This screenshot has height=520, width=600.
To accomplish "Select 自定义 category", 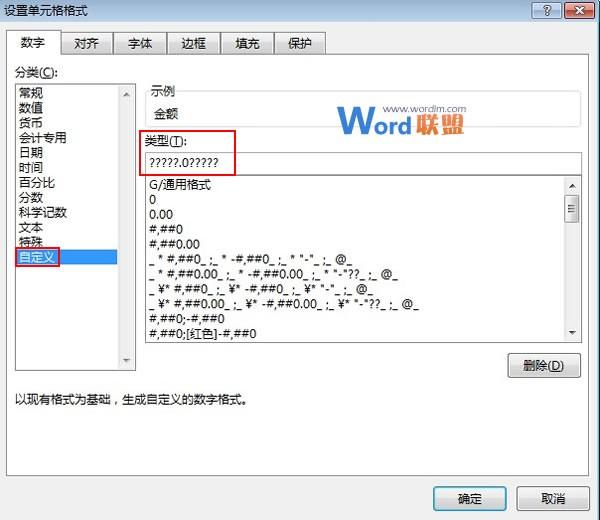I will coord(67,257).
